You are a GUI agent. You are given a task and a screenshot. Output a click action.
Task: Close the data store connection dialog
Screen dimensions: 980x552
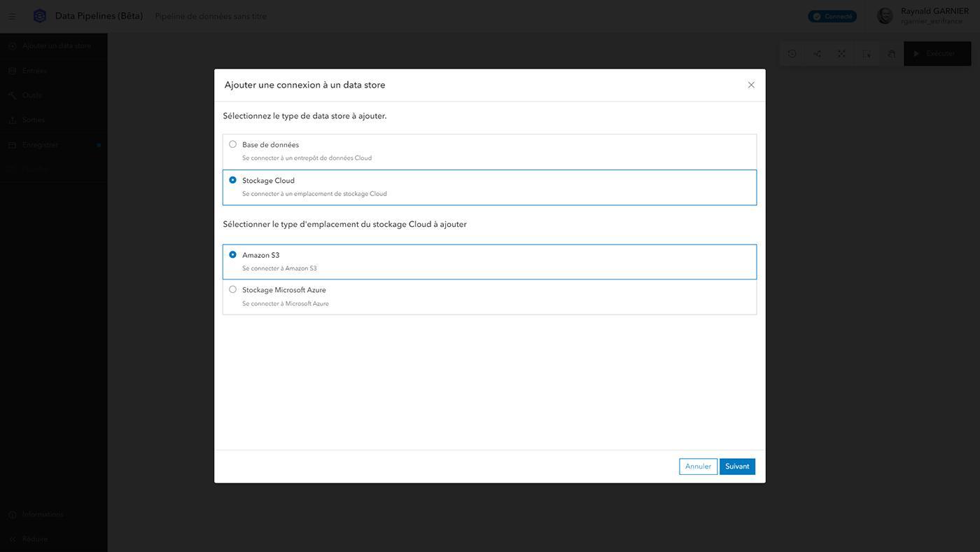751,85
